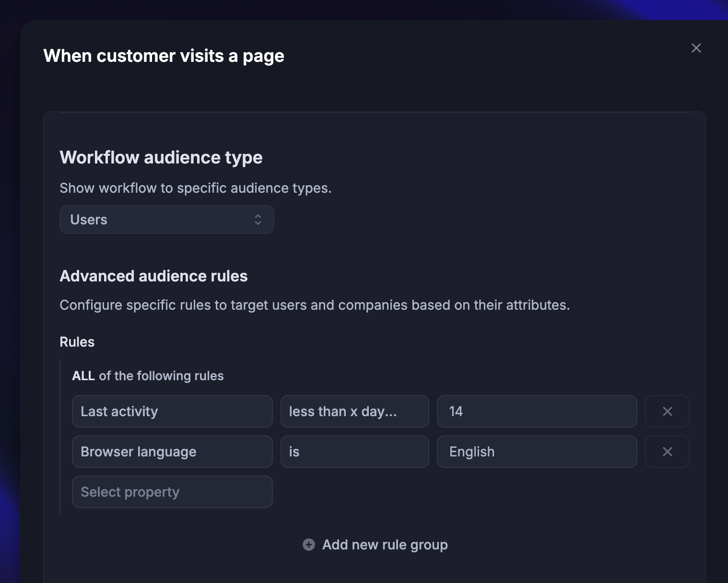The height and width of the screenshot is (583, 728).
Task: Click the 'Workflow audience type' heading
Action: (x=161, y=157)
